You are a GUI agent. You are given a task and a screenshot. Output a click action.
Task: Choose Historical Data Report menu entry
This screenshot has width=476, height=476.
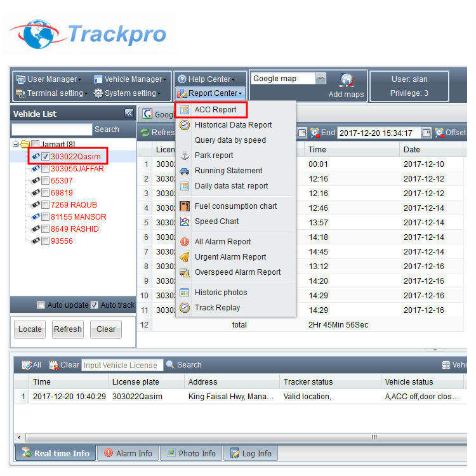pos(233,125)
